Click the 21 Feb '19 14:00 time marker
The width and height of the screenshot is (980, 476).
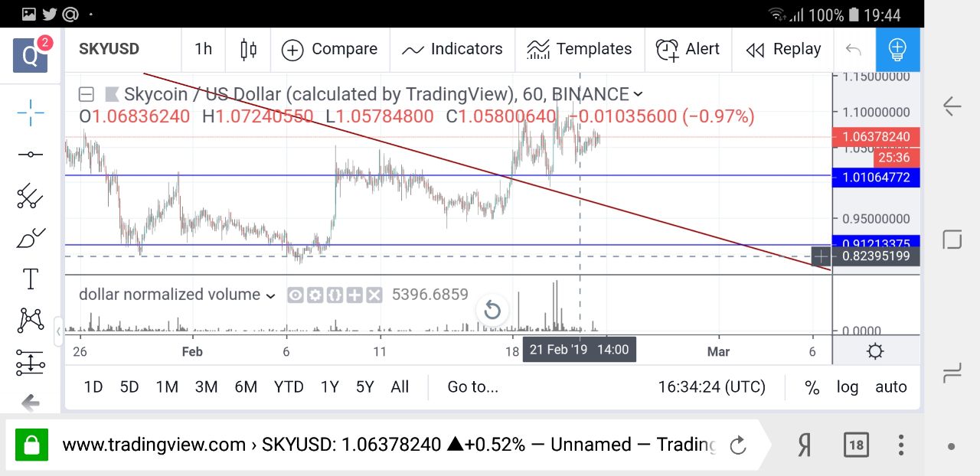point(579,350)
